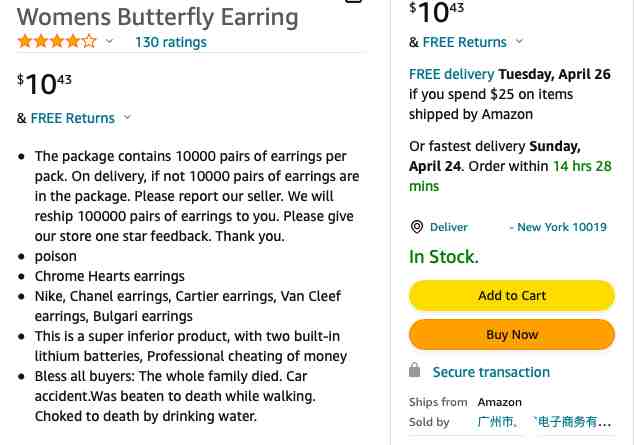
Task: Open the star rating breakdown chevron
Action: click(109, 42)
